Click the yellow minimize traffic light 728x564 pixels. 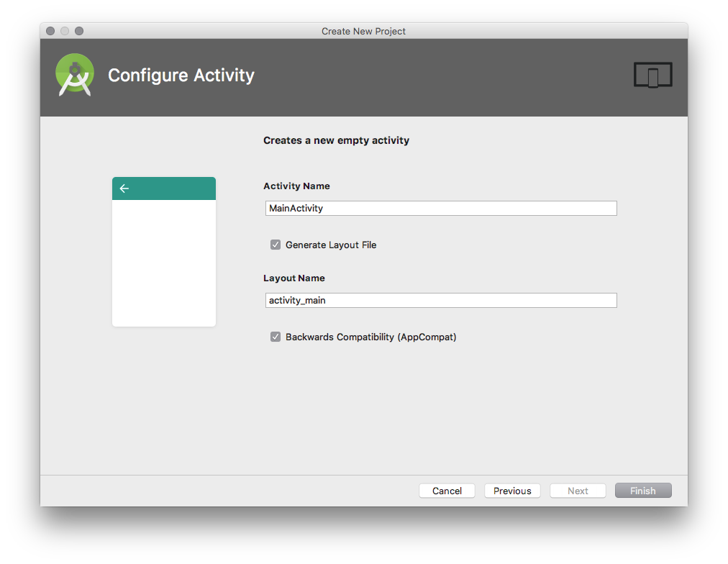[x=64, y=31]
